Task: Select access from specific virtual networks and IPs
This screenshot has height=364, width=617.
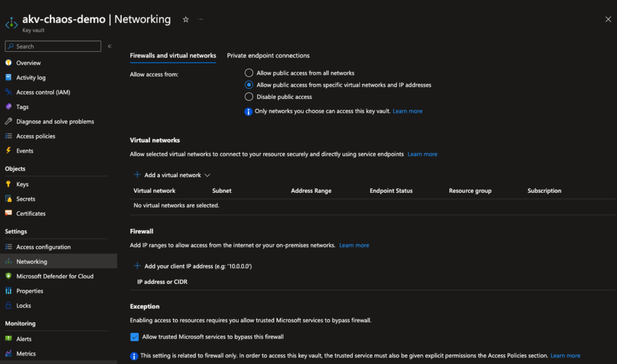Action: click(249, 84)
